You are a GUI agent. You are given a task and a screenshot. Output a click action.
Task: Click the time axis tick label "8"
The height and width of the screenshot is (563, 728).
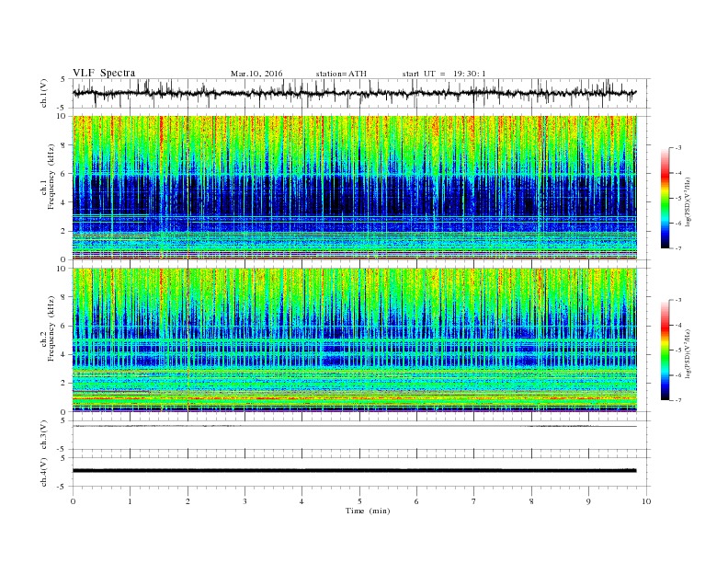tap(531, 501)
